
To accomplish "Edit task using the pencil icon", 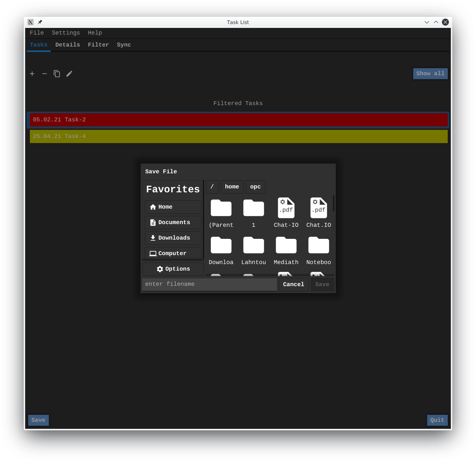I will tap(69, 74).
